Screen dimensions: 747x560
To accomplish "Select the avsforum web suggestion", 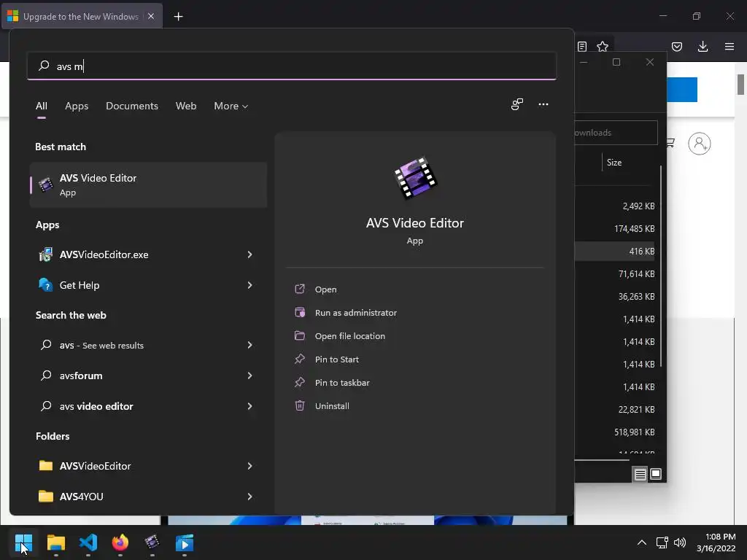I will [x=148, y=376].
